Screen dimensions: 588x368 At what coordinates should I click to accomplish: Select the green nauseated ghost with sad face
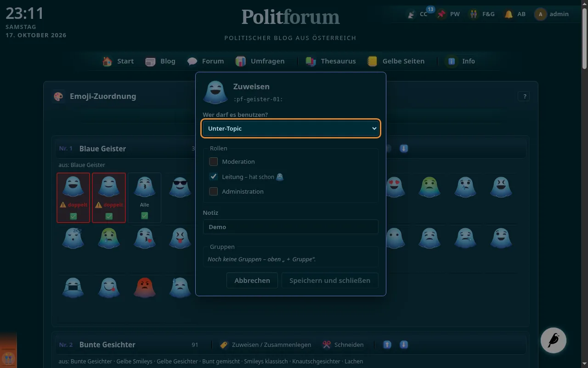coord(430,187)
